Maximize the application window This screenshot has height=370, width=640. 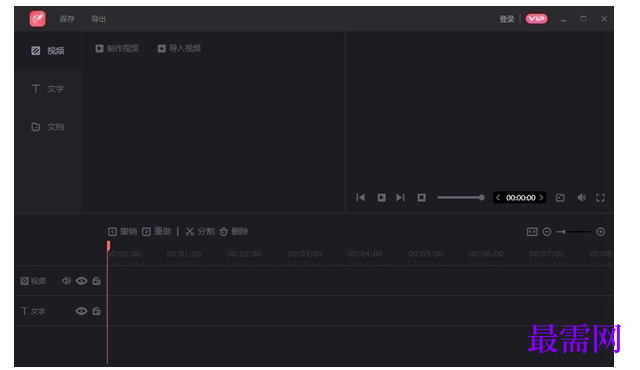583,19
